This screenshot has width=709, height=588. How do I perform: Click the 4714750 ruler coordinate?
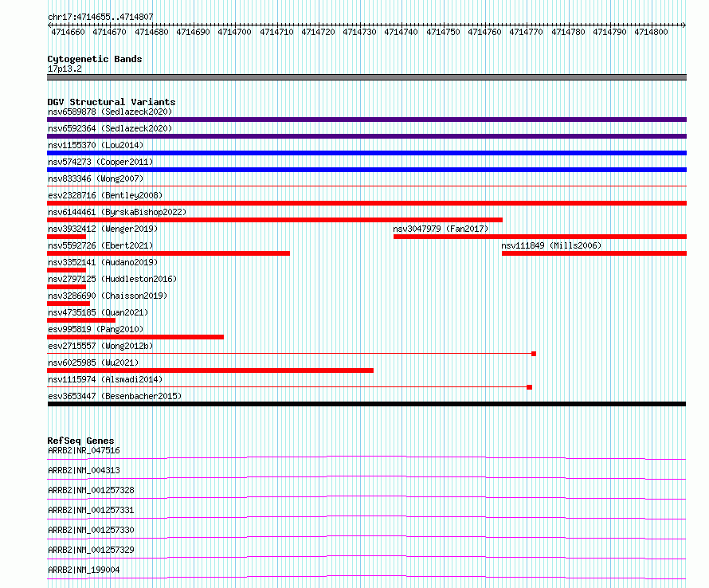[x=443, y=32]
